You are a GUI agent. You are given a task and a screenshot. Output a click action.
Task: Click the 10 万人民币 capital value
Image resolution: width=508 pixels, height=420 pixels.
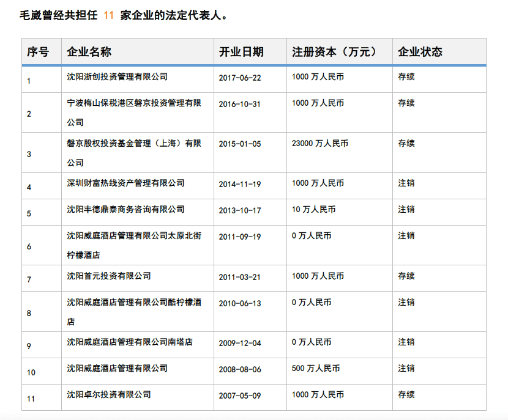(313, 209)
